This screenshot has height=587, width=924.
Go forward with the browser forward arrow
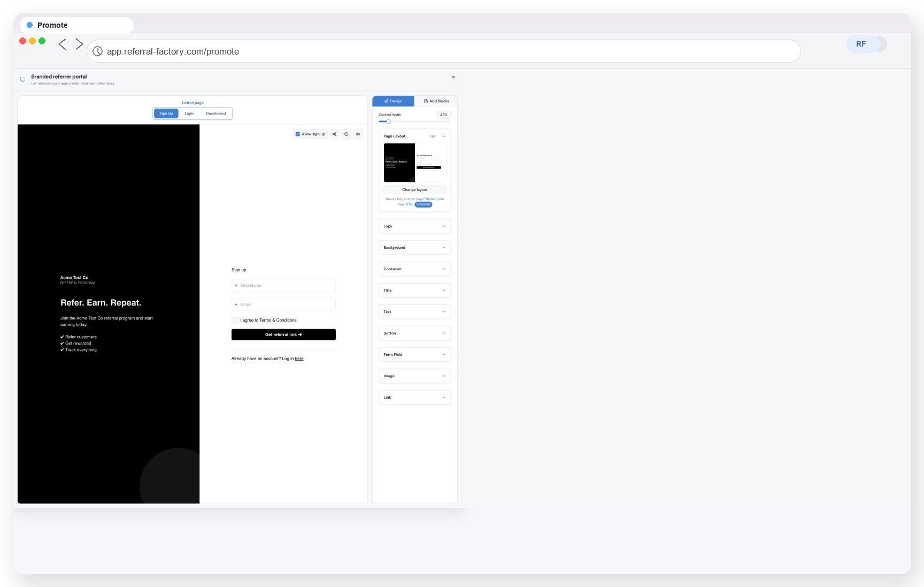79,44
